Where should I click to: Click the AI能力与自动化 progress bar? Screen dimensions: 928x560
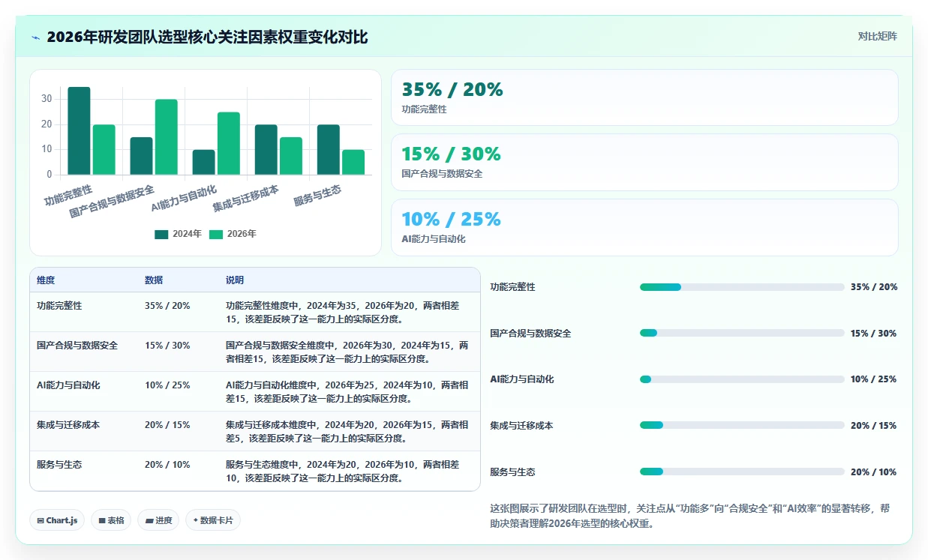point(742,379)
